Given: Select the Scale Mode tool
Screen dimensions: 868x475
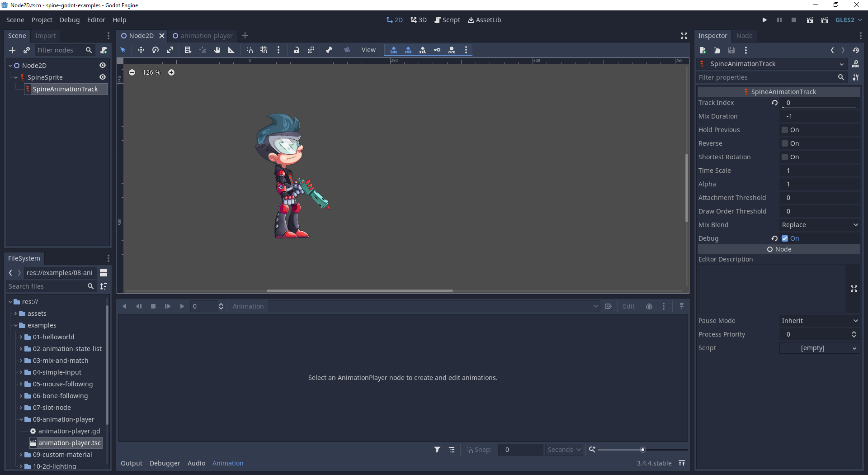Looking at the screenshot, I should (170, 50).
